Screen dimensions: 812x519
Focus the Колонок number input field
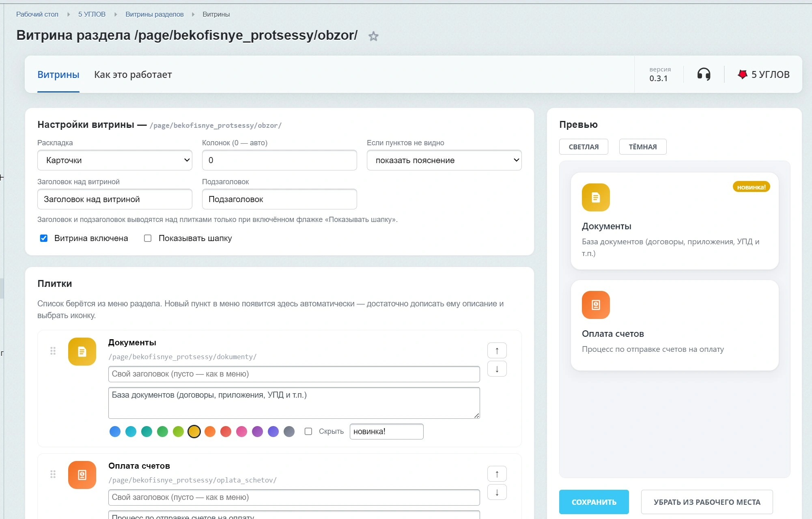279,160
